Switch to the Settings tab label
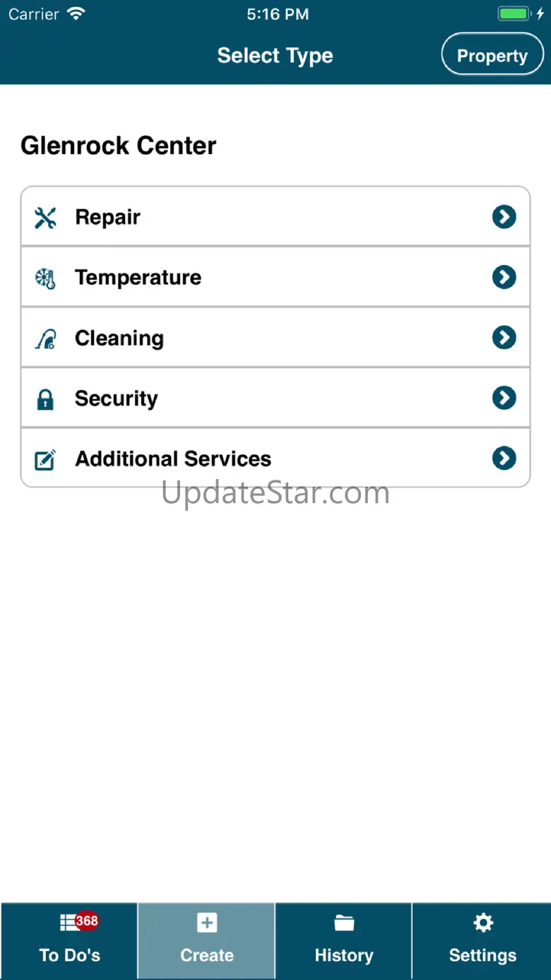Image resolution: width=551 pixels, height=980 pixels. tap(482, 955)
